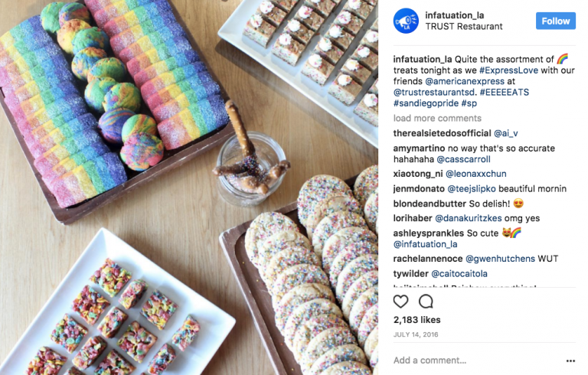The width and height of the screenshot is (588, 375).
Task: Click the rainbow treats post photo
Action: 189,187
